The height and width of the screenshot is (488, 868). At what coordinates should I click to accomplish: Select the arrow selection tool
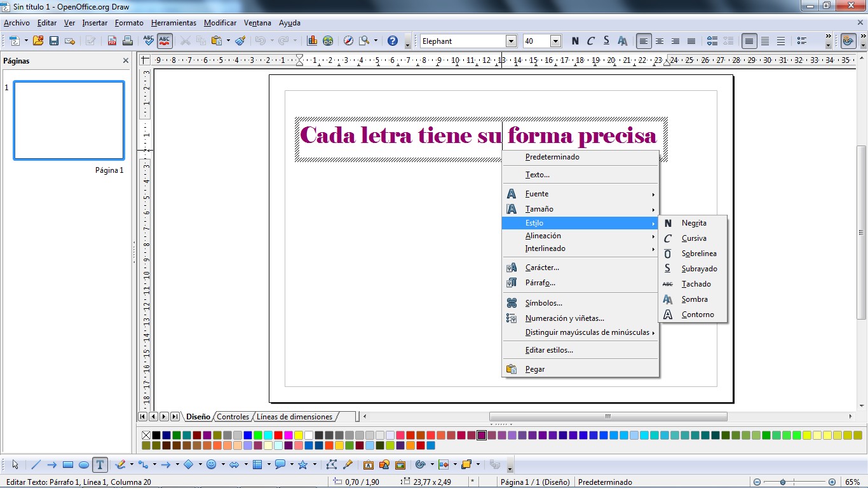pyautogui.click(x=16, y=464)
